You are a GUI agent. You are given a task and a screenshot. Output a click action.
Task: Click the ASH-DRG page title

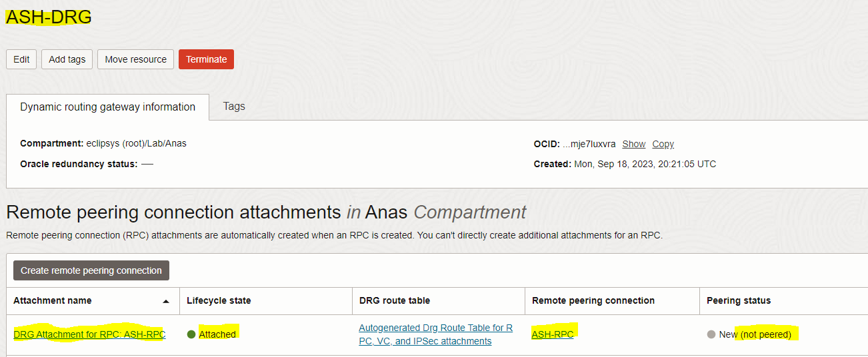49,17
